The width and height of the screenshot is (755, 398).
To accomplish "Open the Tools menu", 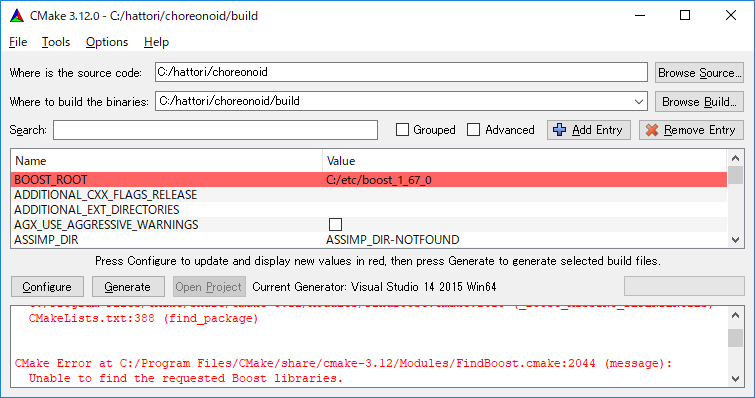I will (56, 42).
